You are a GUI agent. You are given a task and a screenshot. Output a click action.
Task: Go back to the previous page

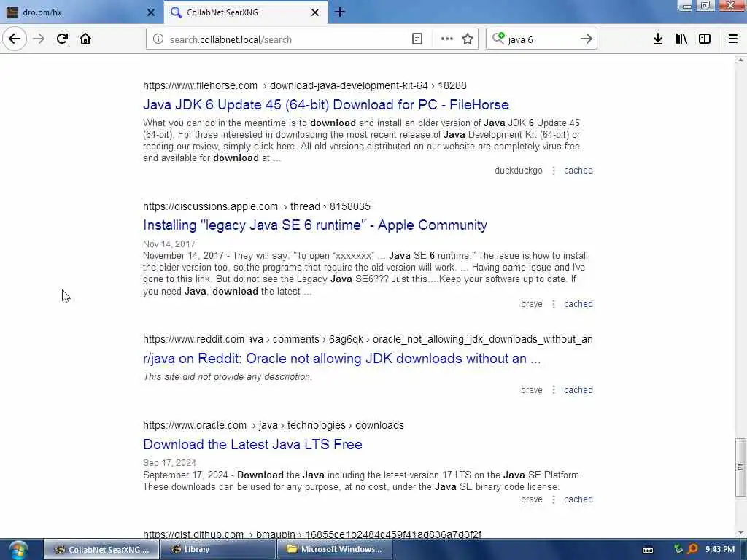point(15,39)
